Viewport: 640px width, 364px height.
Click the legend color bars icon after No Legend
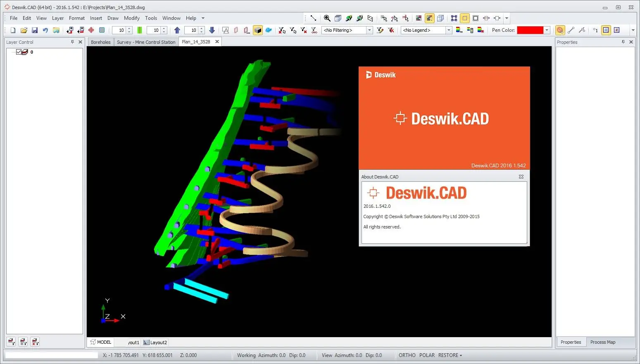[x=459, y=30]
